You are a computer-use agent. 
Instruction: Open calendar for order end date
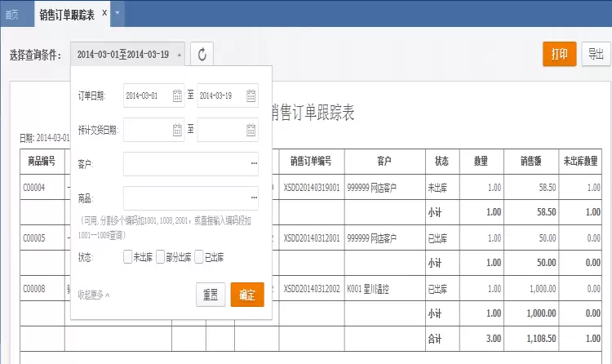[251, 95]
